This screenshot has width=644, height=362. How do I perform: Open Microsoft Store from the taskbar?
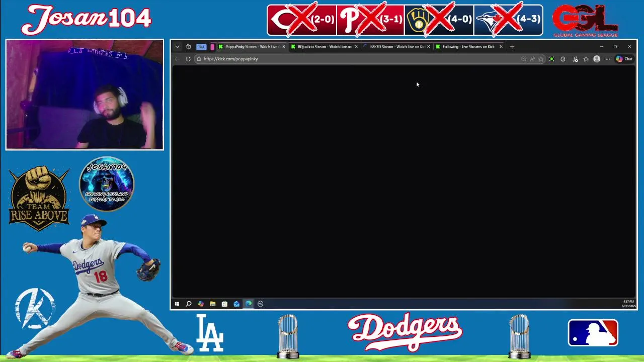[x=224, y=304]
